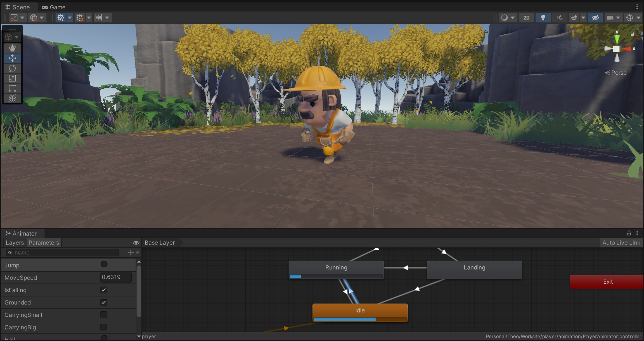Select the Rotate tool

tap(12, 68)
